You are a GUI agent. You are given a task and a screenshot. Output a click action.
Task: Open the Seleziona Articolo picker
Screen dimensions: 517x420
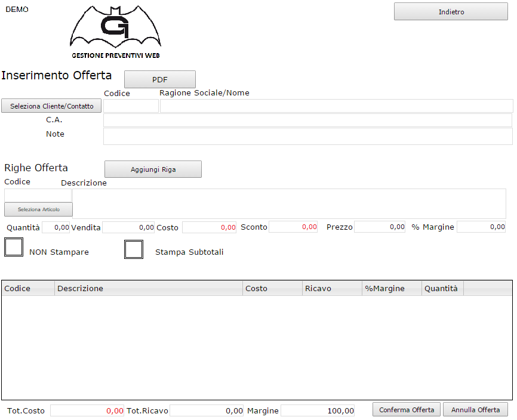tap(39, 209)
